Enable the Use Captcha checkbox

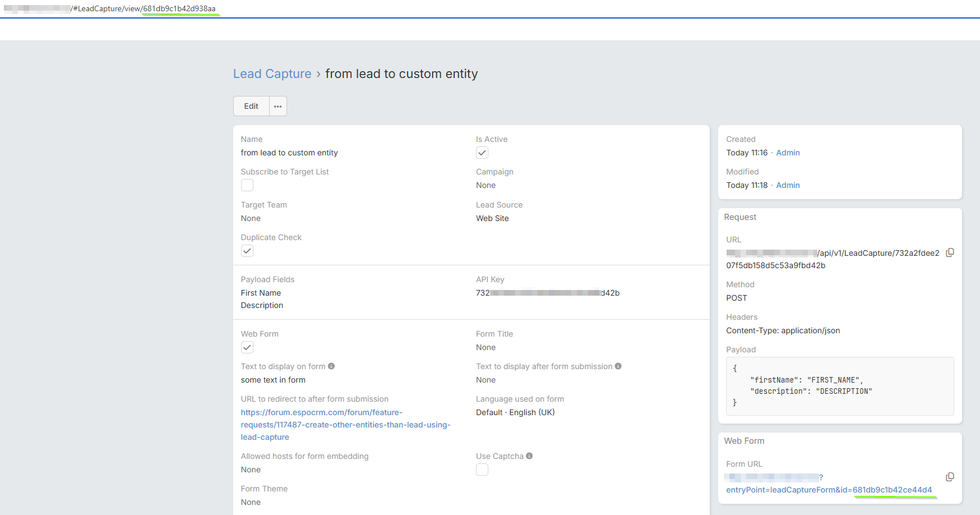[x=482, y=470]
